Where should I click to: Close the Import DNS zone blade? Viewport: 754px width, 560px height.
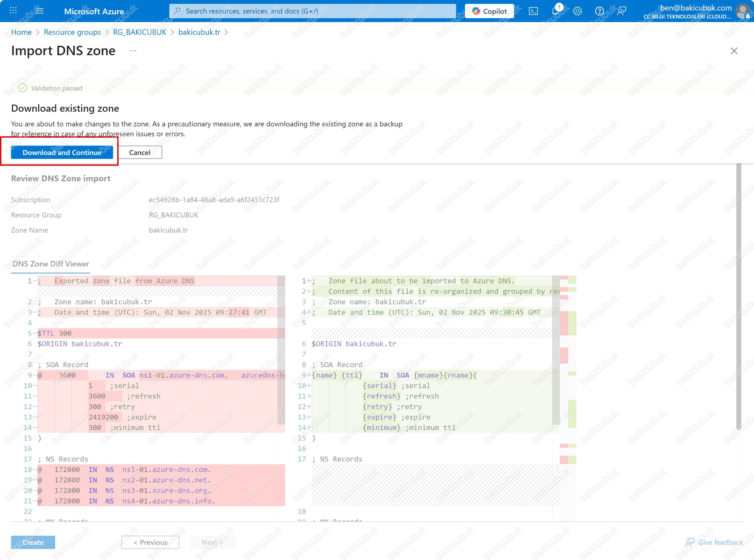point(734,51)
